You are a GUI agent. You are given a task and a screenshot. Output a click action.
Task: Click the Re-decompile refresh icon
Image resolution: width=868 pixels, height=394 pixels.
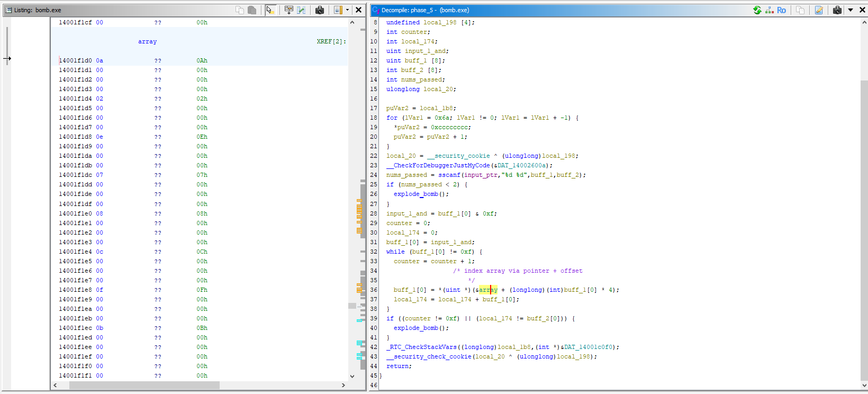click(757, 10)
